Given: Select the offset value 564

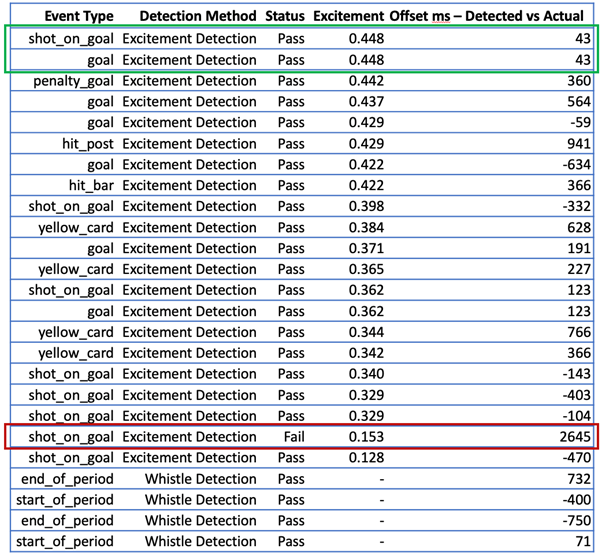Looking at the screenshot, I should click(x=579, y=102).
